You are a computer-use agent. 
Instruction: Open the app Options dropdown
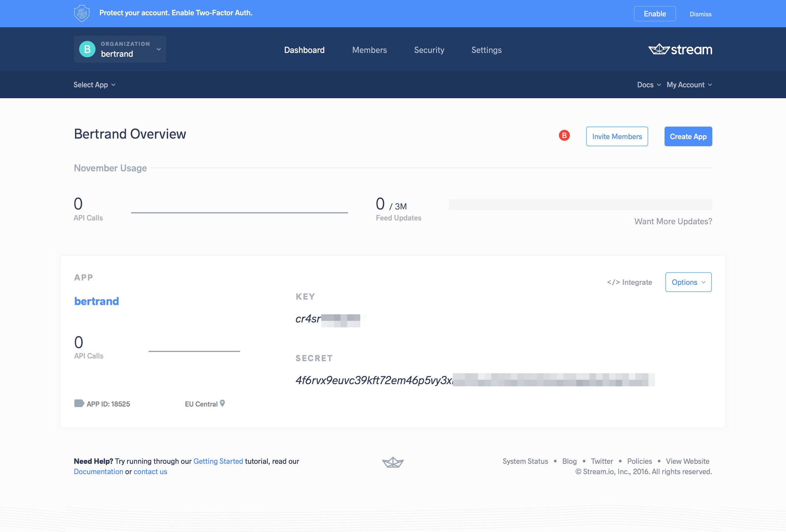(688, 282)
